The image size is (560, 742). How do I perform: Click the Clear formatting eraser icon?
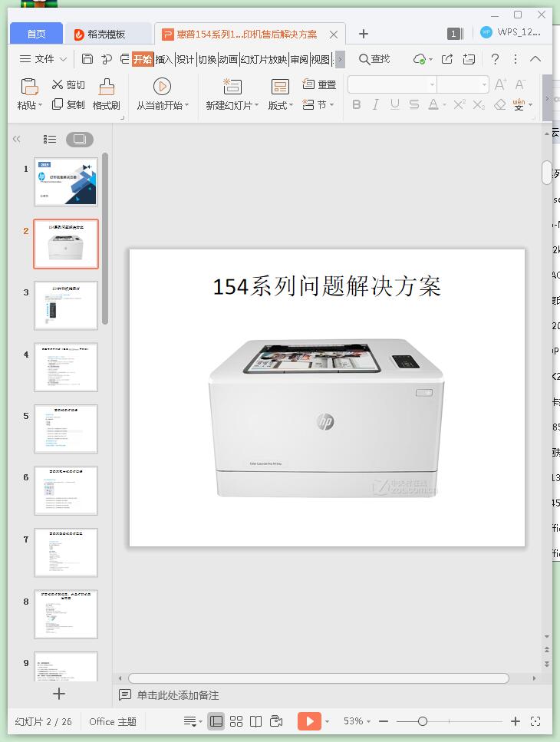pos(500,104)
